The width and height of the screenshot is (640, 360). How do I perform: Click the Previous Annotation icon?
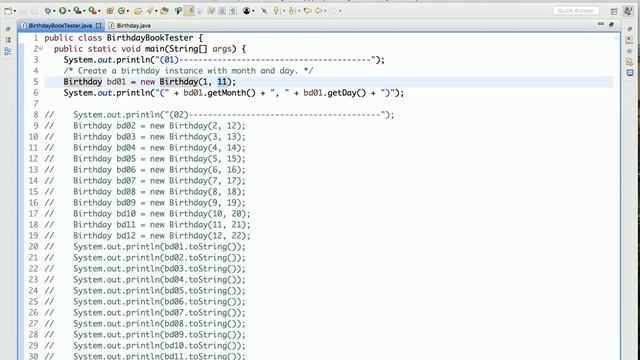[291, 11]
